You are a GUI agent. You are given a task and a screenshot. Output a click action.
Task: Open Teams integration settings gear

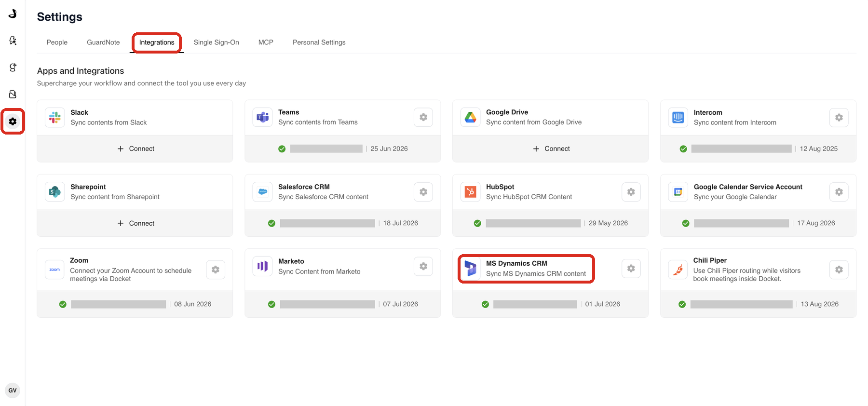click(x=423, y=117)
